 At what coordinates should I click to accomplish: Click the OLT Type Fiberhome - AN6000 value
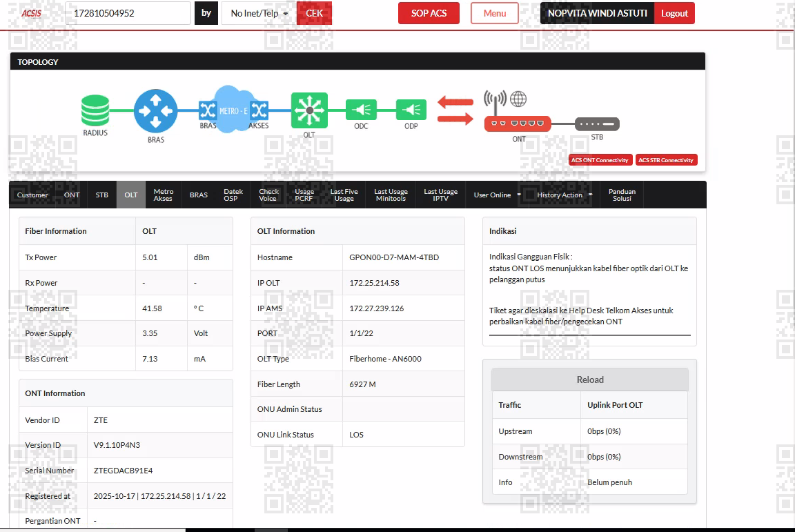click(x=385, y=359)
